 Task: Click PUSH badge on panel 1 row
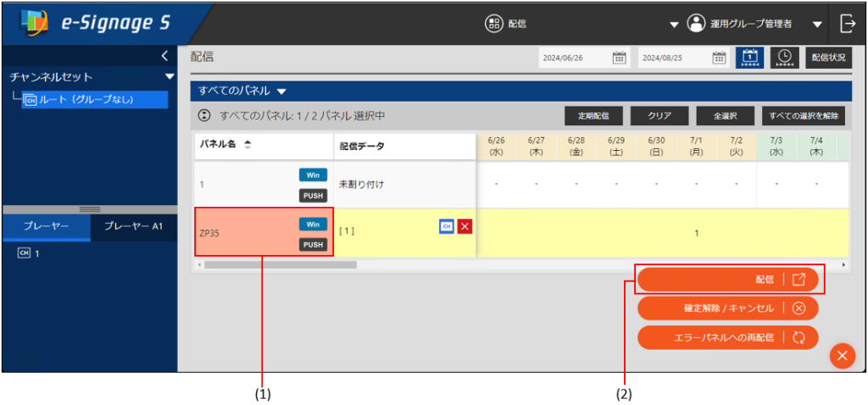click(314, 196)
